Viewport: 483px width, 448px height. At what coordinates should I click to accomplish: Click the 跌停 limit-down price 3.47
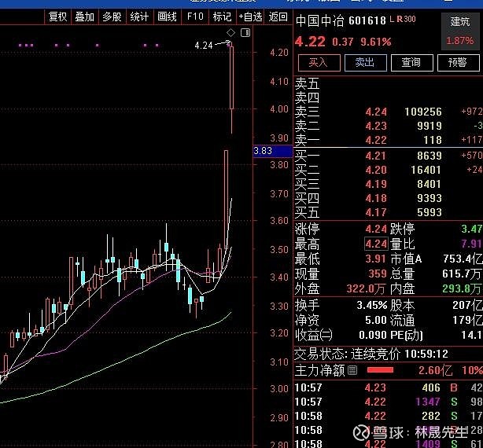point(472,229)
